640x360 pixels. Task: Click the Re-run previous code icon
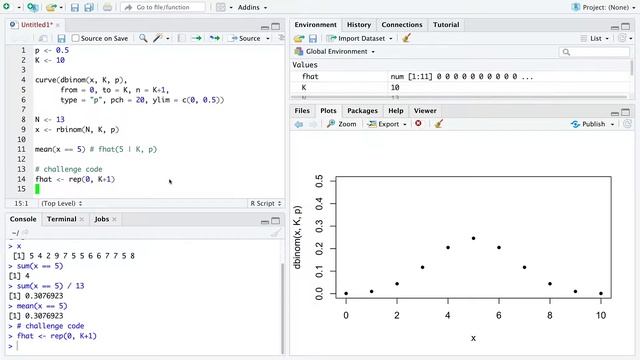coord(214,38)
